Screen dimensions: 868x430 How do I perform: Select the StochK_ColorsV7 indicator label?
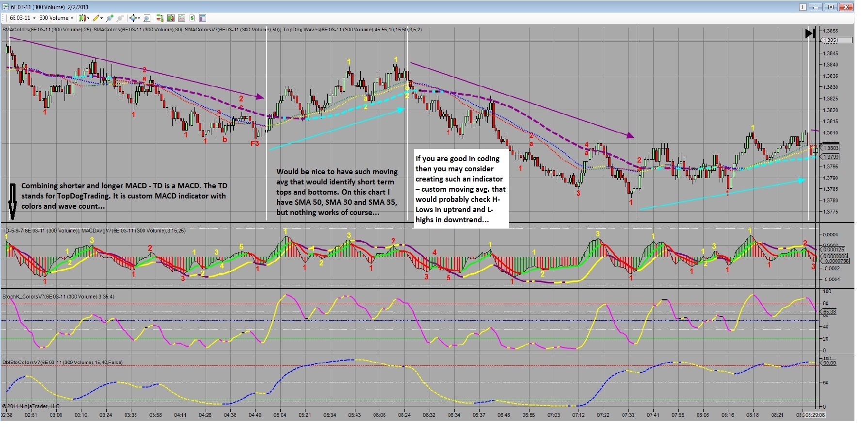pyautogui.click(x=58, y=297)
